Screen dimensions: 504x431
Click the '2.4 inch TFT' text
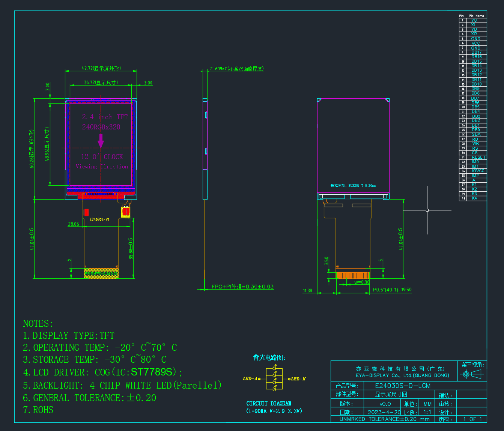point(105,117)
